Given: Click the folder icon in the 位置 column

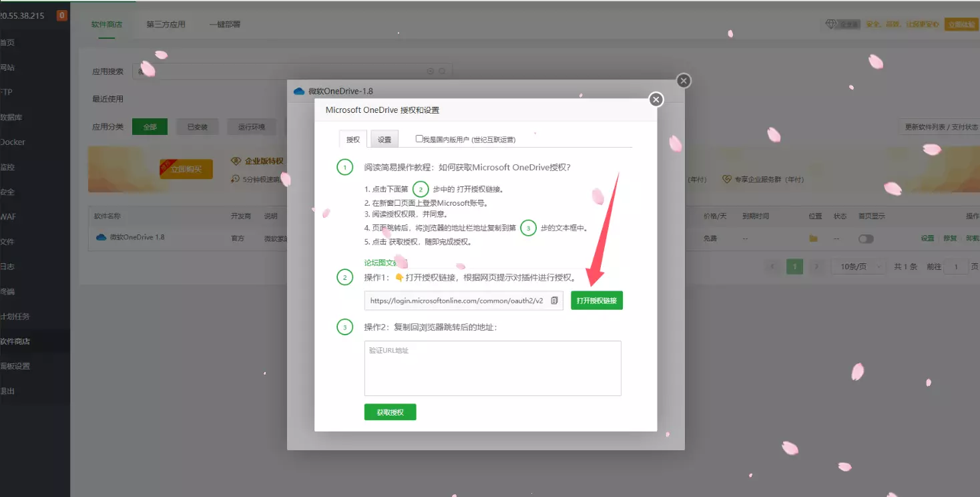Looking at the screenshot, I should coord(813,238).
